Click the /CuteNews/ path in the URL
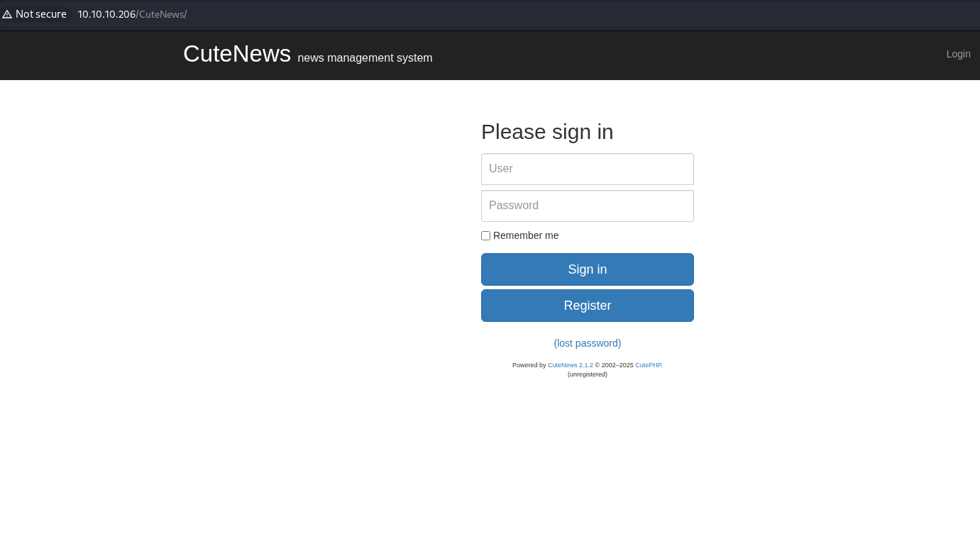The width and height of the screenshot is (980, 536). [162, 14]
